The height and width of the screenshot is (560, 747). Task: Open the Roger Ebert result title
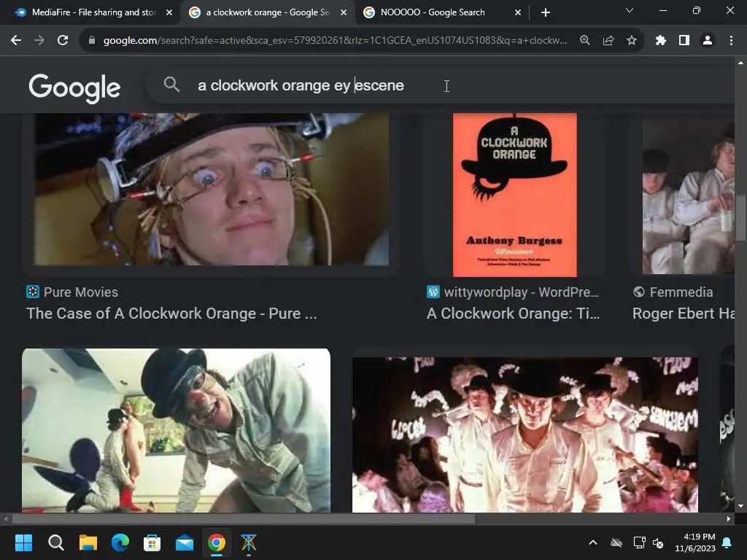pyautogui.click(x=683, y=314)
